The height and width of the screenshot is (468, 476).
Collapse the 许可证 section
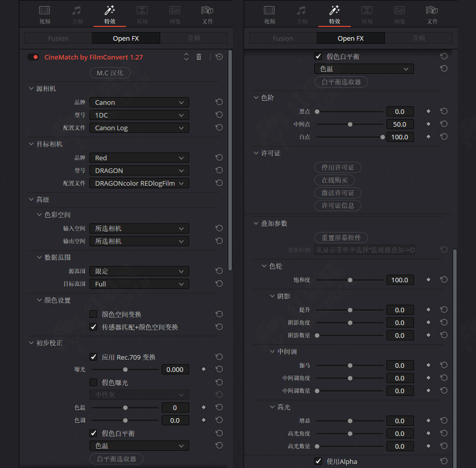coord(256,153)
